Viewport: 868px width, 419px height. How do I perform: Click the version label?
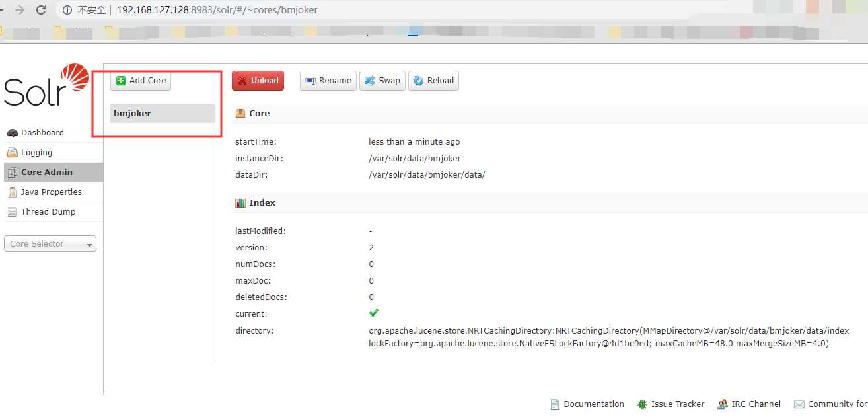click(x=251, y=248)
